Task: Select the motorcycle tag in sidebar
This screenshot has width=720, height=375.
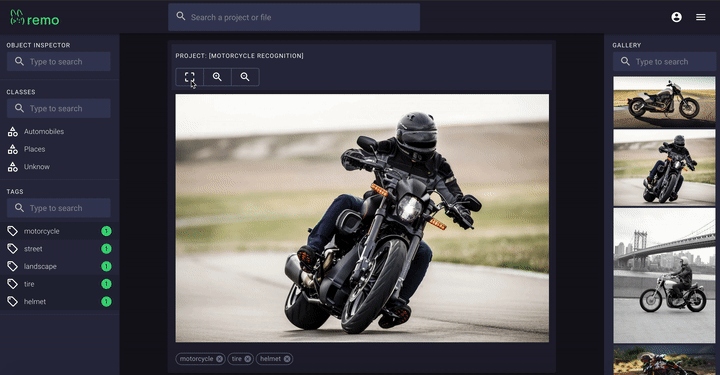Action: (59, 231)
